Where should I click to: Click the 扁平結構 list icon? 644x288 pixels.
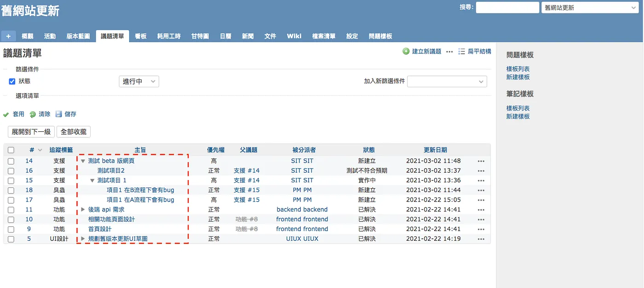[462, 51]
